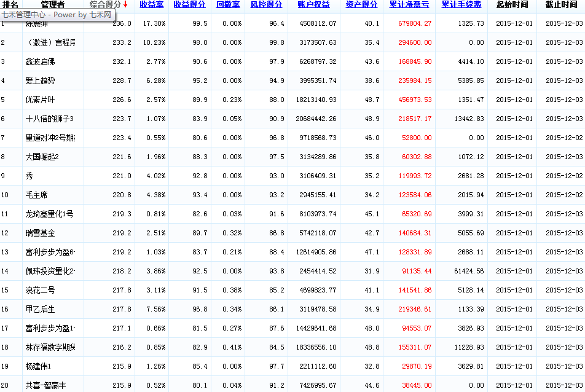Screen dimensions: 585x392
Task: Select manager 甲乙后生
Action: pyautogui.click(x=40, y=309)
